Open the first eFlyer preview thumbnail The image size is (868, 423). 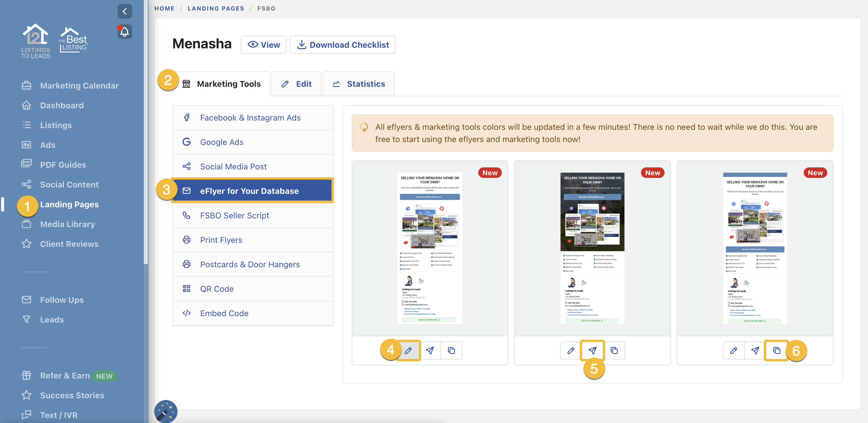click(x=430, y=248)
